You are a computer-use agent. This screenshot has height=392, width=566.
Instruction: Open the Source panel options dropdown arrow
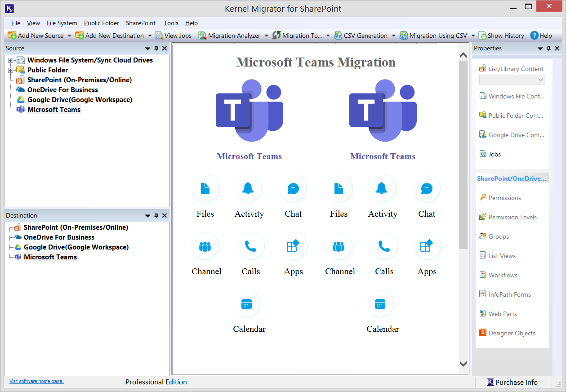coord(148,49)
